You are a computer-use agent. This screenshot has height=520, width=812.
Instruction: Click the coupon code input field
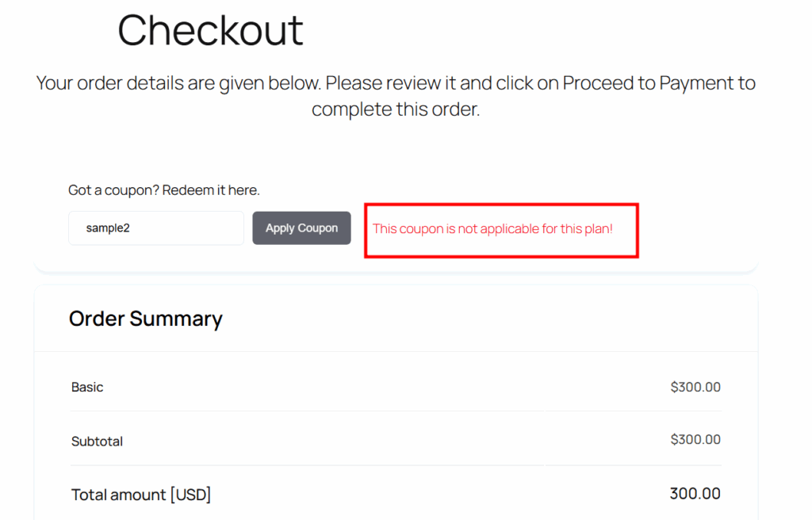pos(155,228)
